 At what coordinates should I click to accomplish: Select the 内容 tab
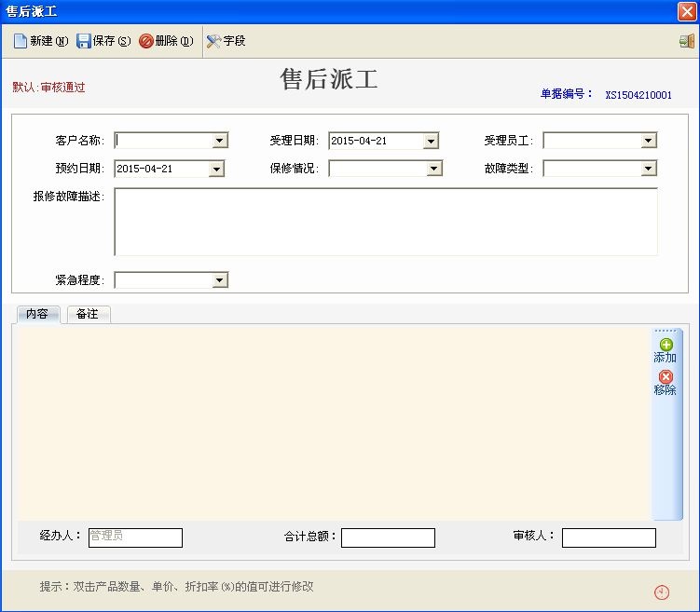coord(38,314)
